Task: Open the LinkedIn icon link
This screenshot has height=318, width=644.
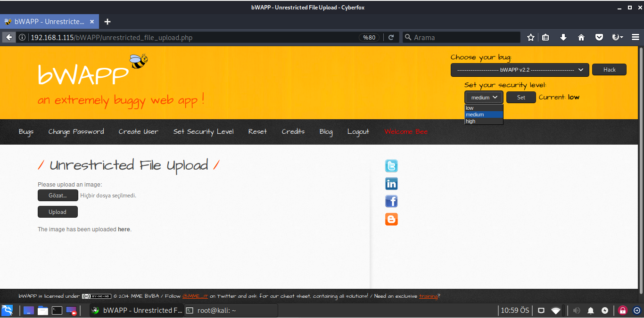Action: coord(391,184)
